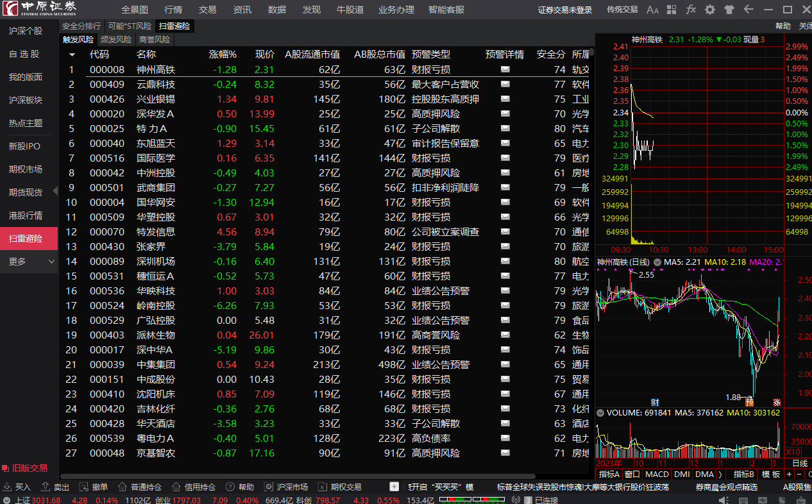Viewport: 812px width, 504px height.
Task: Open the 行情 menu
Action: (173, 10)
